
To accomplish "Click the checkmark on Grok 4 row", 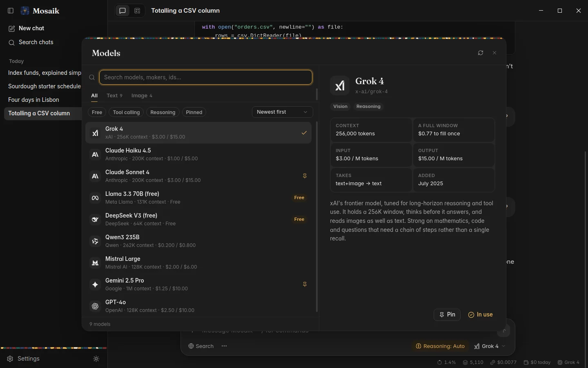I will click(304, 132).
